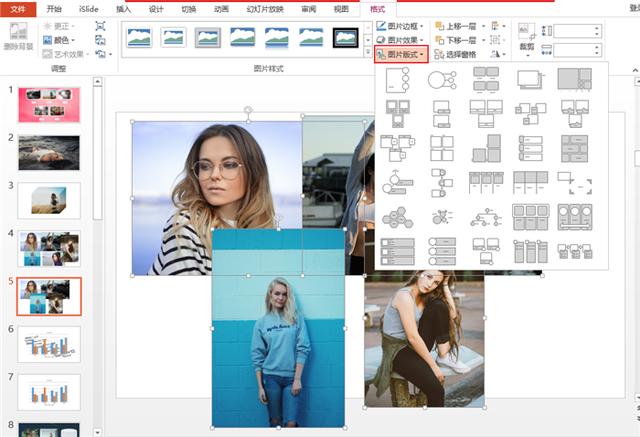Open the iSlide tab

88,9
